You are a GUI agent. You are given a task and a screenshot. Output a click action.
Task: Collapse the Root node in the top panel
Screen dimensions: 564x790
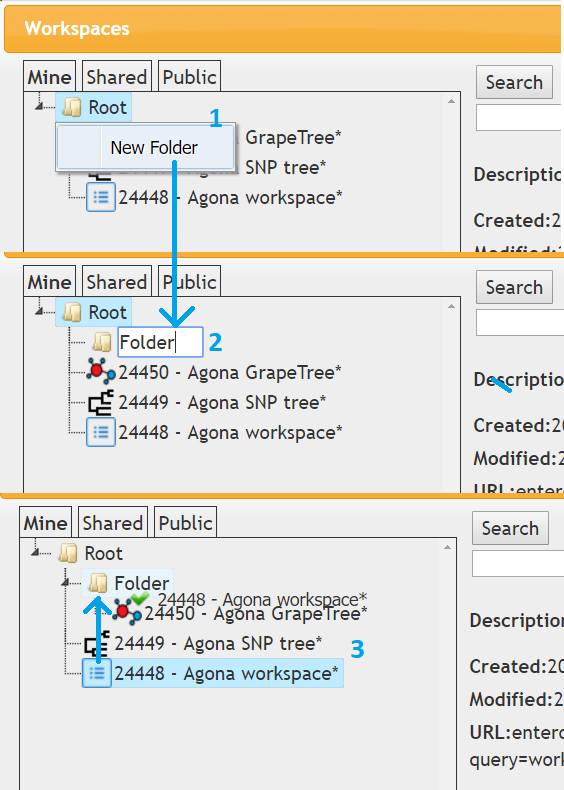pos(39,105)
